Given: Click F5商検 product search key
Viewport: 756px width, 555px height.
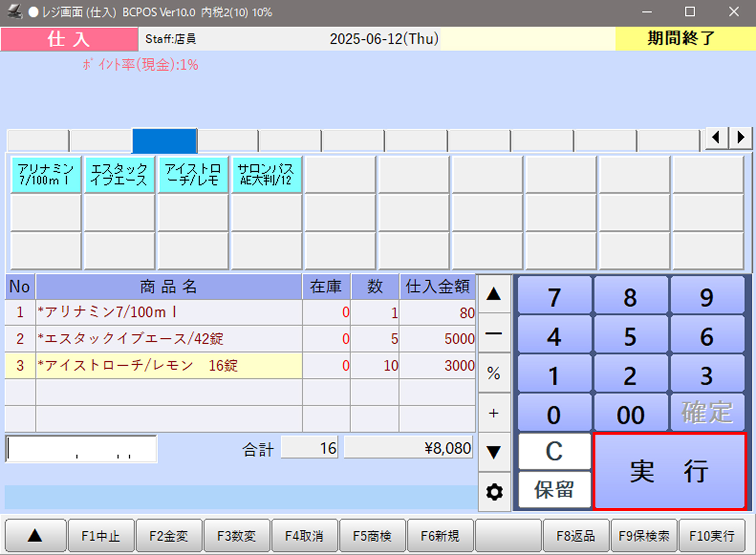Looking at the screenshot, I should point(372,536).
